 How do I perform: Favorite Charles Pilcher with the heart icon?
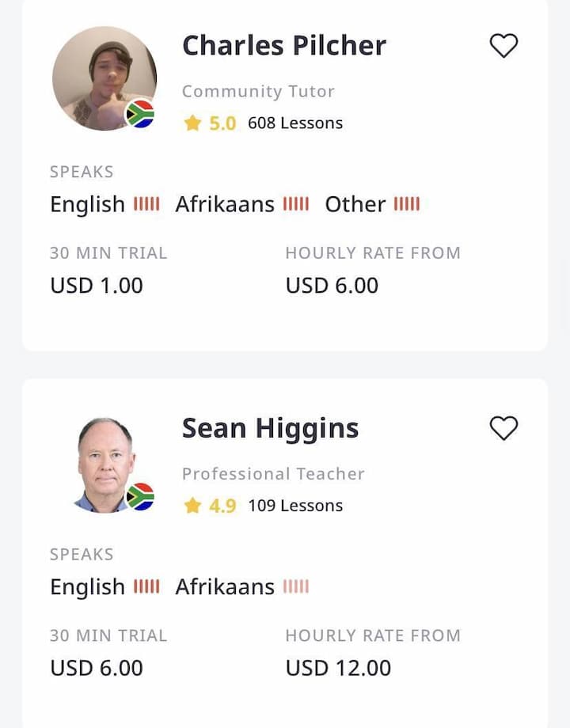[503, 46]
